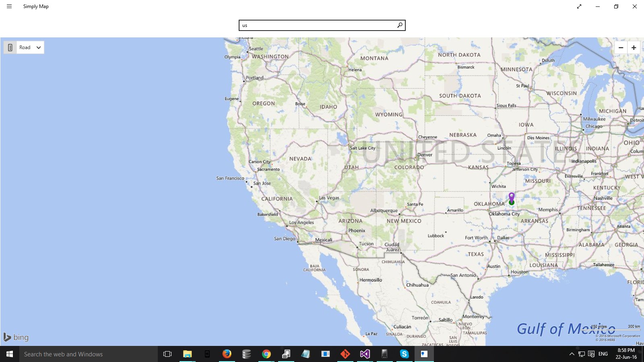Click the 'Chicago' city label
The image size is (644, 362).
tap(594, 126)
